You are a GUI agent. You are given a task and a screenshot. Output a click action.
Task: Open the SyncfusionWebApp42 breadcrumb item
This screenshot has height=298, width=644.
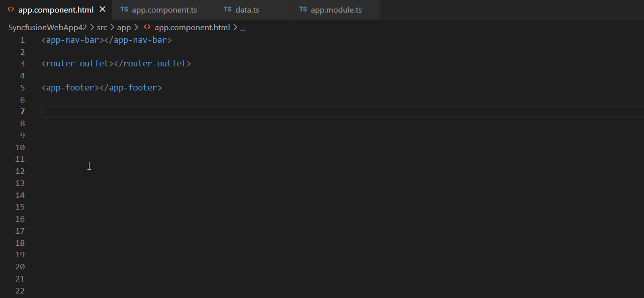pos(47,27)
